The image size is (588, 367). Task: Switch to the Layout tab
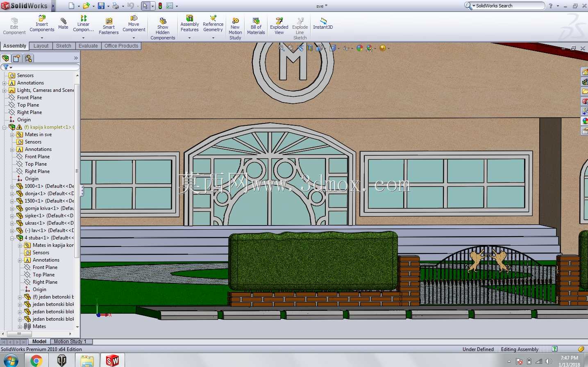point(41,46)
